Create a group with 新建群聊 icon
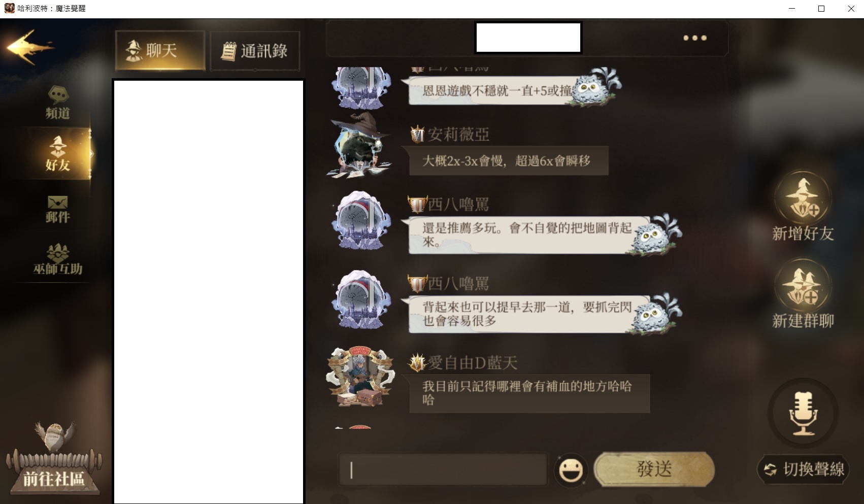The height and width of the screenshot is (504, 864). (x=803, y=294)
